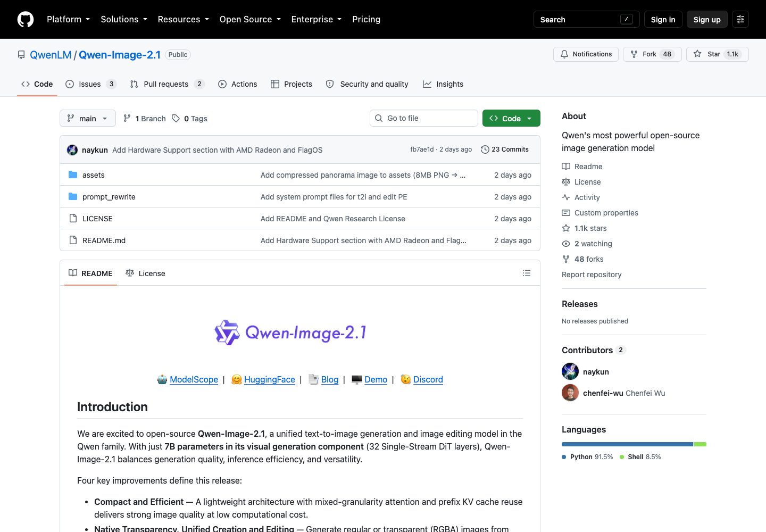
Task: Click the history clock icon beside 23 Commits
Action: click(x=485, y=149)
